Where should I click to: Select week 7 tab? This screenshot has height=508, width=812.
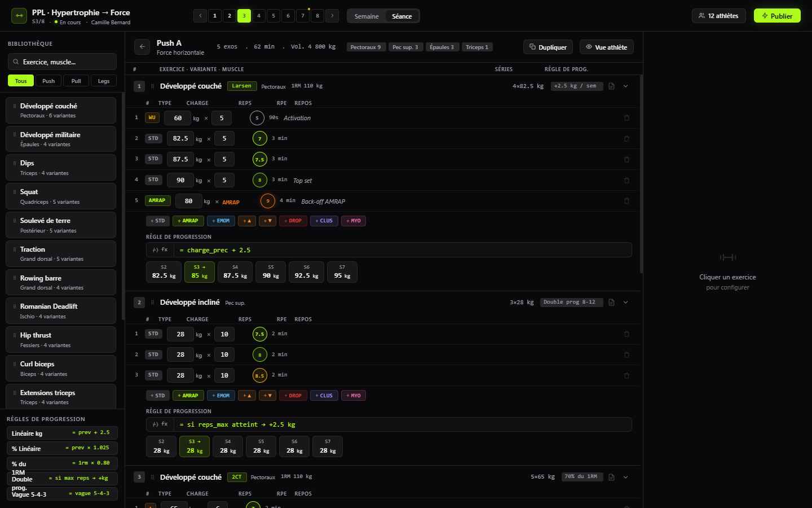pyautogui.click(x=303, y=16)
